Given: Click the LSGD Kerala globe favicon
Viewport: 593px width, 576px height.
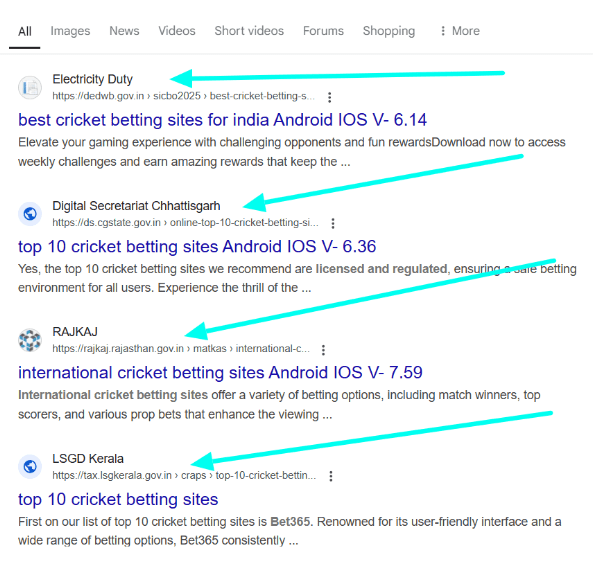Looking at the screenshot, I should (30, 466).
